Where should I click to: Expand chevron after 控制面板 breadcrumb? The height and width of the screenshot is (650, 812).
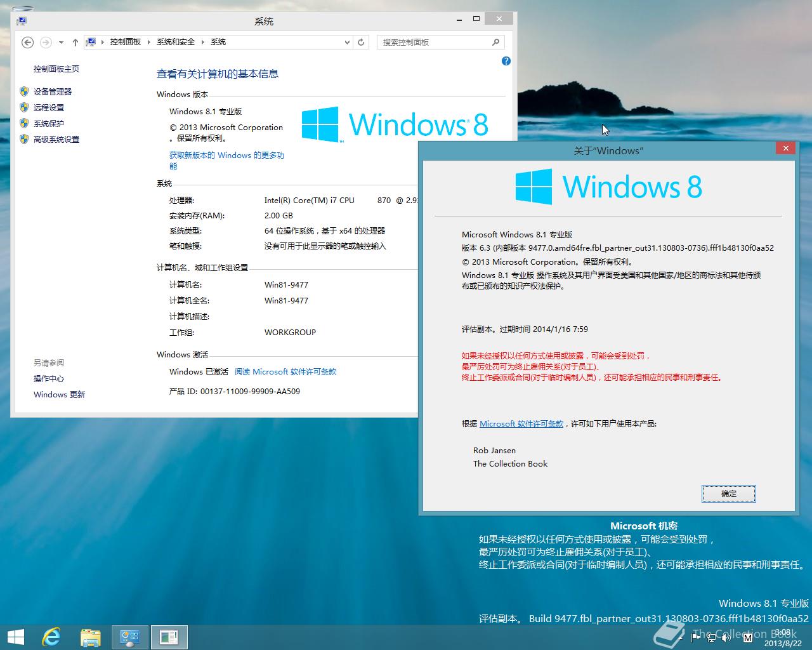pos(149,42)
